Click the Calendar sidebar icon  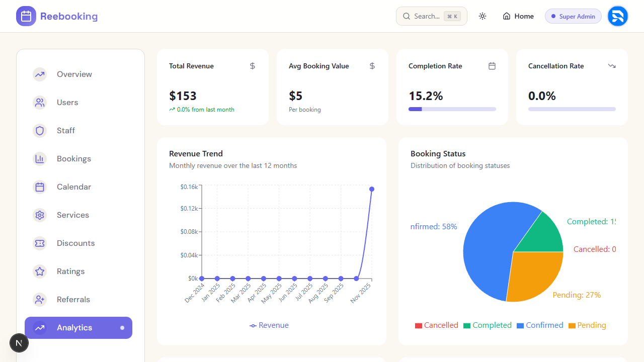40,187
